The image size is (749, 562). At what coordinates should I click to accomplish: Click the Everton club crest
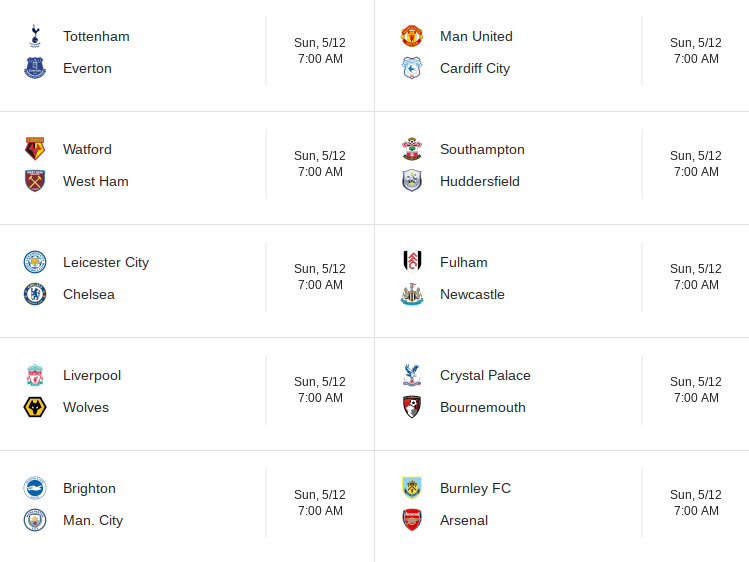(35, 68)
